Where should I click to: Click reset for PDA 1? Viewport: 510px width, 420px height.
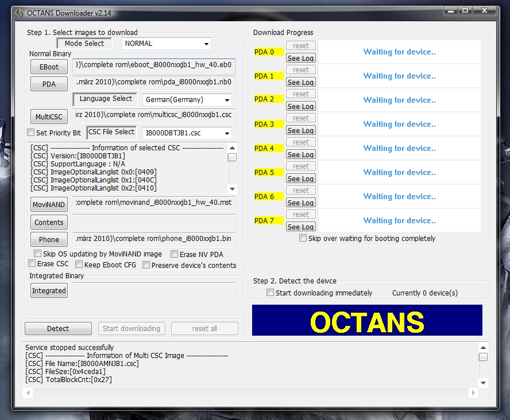tap(301, 70)
